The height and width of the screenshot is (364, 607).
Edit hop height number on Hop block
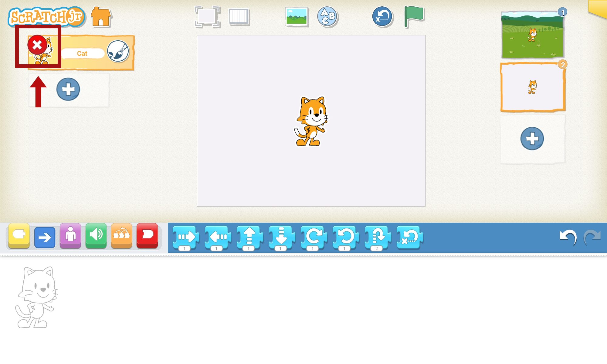click(376, 248)
